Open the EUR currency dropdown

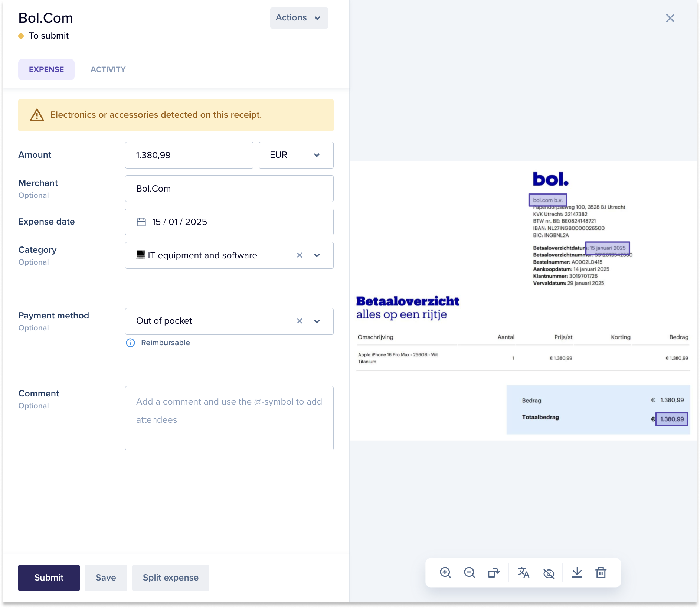pyautogui.click(x=296, y=155)
